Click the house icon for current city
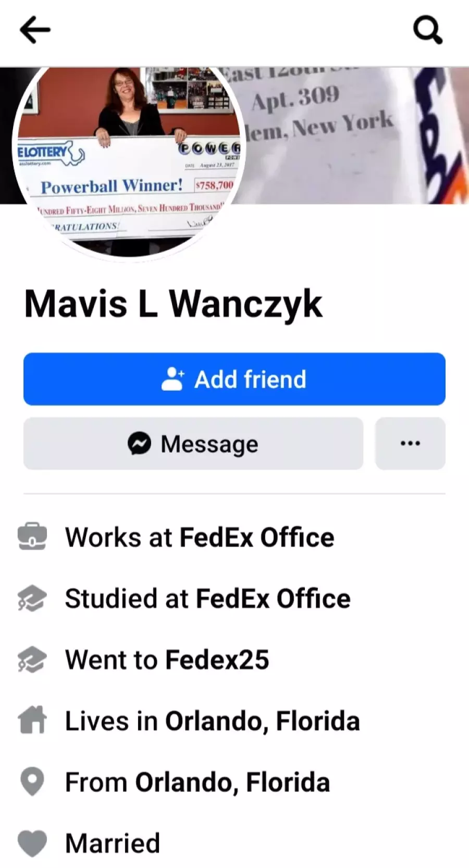469x868 pixels. tap(32, 721)
